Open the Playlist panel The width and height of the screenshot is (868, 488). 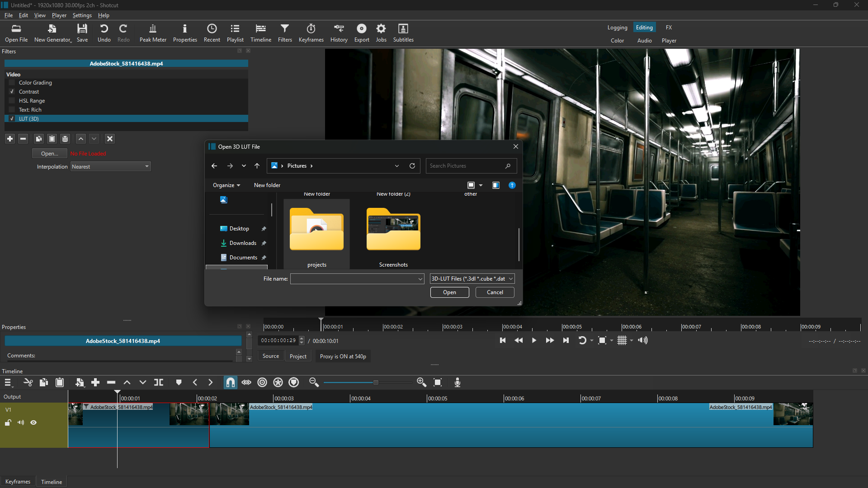235,33
